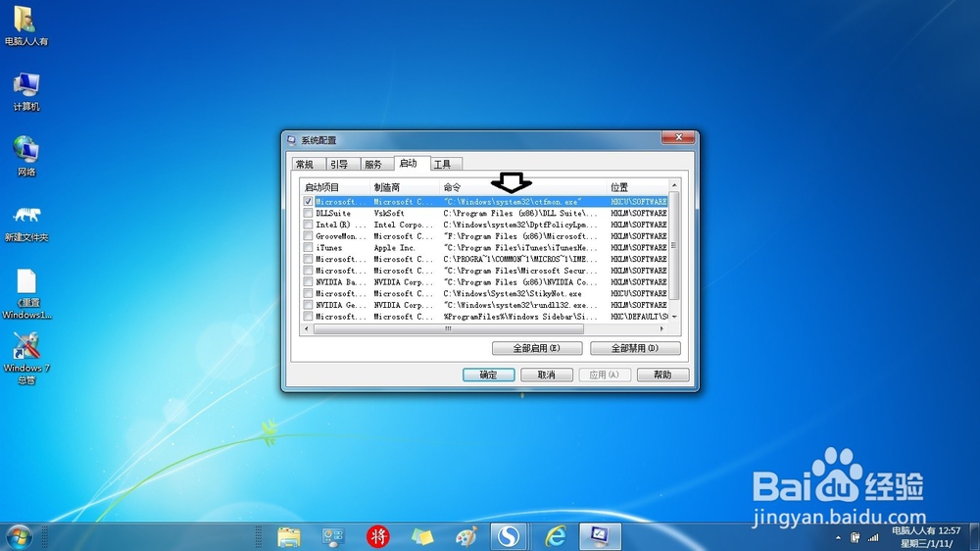This screenshot has height=551, width=980.
Task: Enable the NVIDIA Ge... rundll32 checkbox
Action: pos(308,305)
